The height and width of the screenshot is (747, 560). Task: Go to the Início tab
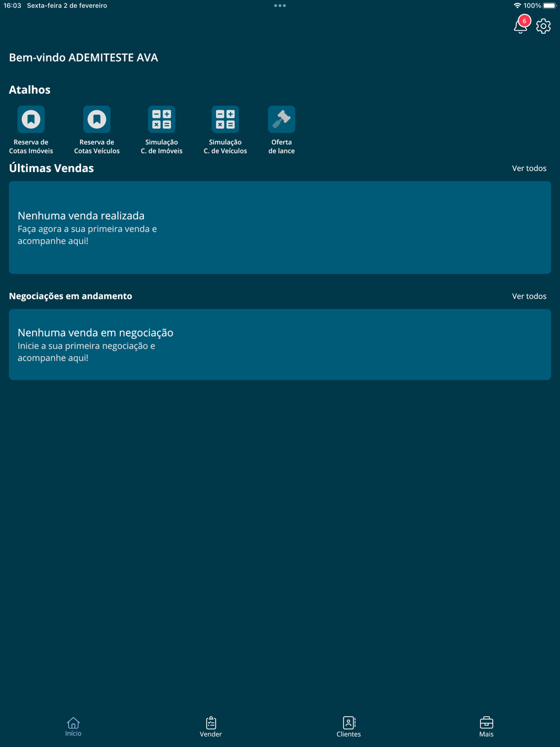point(73,727)
